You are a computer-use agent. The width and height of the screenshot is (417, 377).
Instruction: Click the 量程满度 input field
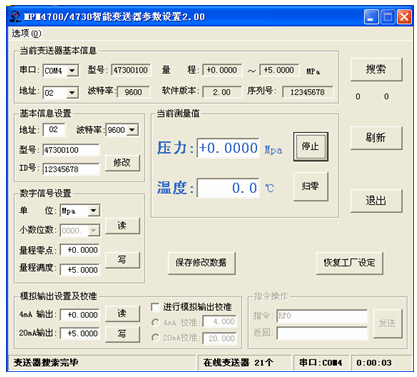click(x=80, y=270)
